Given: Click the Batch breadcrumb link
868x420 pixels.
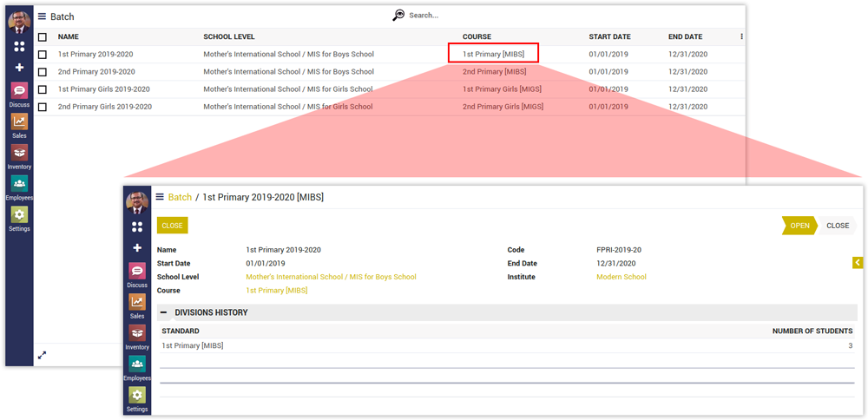Looking at the screenshot, I should [x=180, y=197].
